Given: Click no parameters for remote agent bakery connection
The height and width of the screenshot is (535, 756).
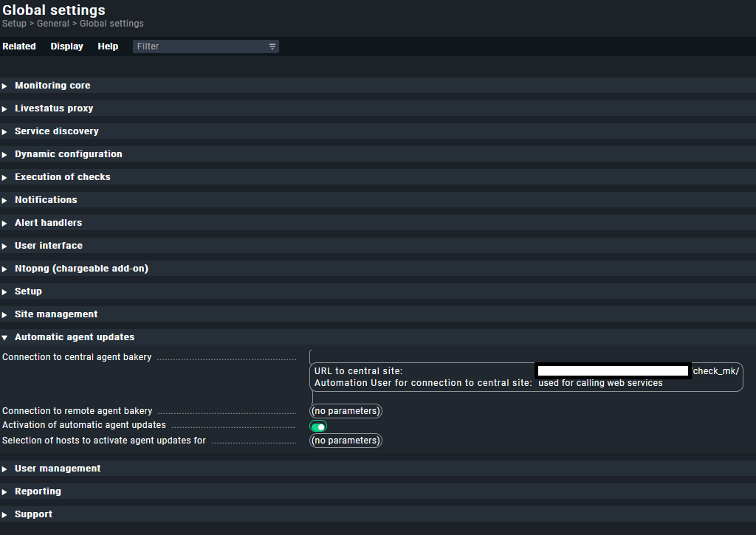Looking at the screenshot, I should tap(346, 411).
